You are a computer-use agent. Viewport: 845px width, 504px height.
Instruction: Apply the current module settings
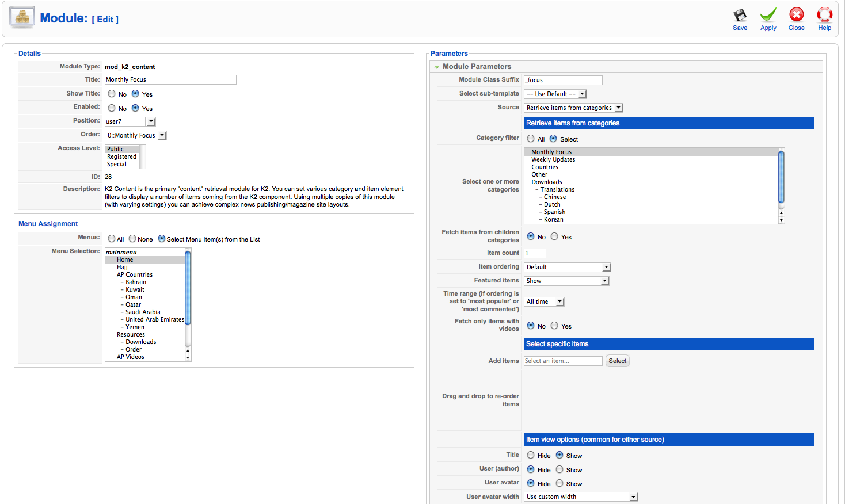pyautogui.click(x=768, y=18)
